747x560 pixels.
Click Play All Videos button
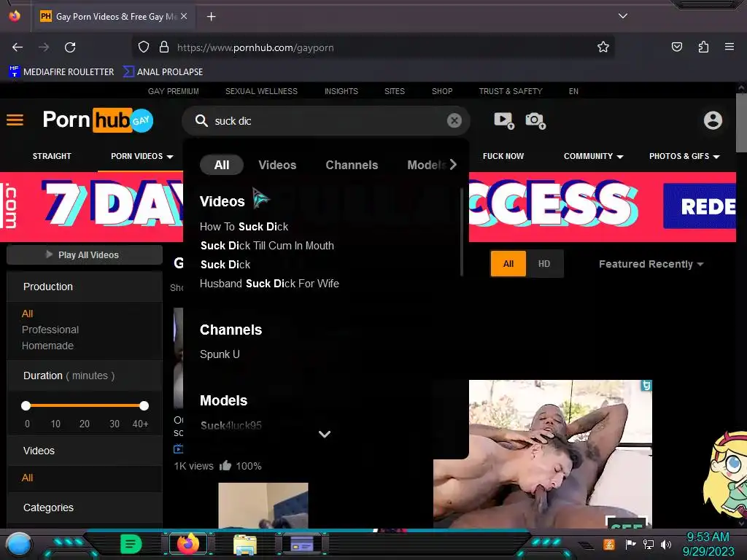coord(85,254)
